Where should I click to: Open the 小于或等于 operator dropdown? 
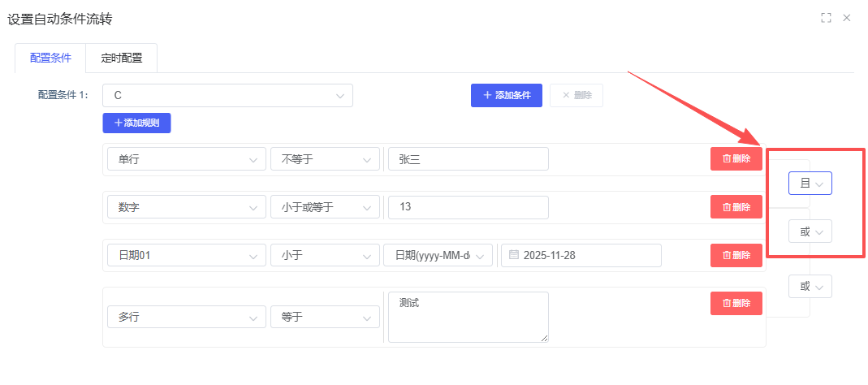tap(324, 207)
